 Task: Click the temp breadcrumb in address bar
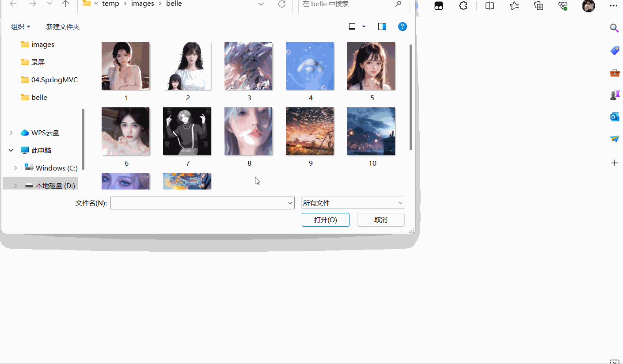pyautogui.click(x=110, y=4)
